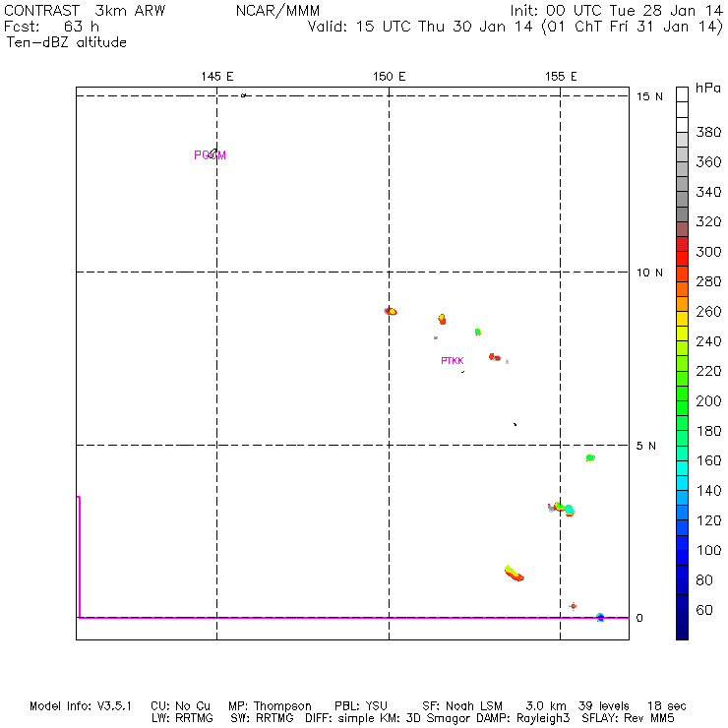Click the 'SW: RRTMG' footer text
The image size is (728, 728).
click(x=262, y=718)
